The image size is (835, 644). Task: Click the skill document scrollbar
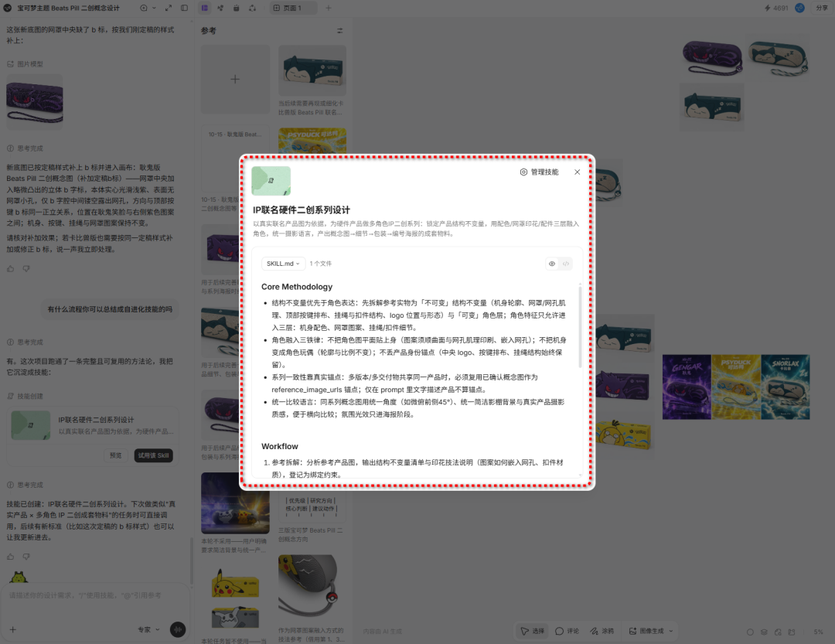[x=579, y=328]
